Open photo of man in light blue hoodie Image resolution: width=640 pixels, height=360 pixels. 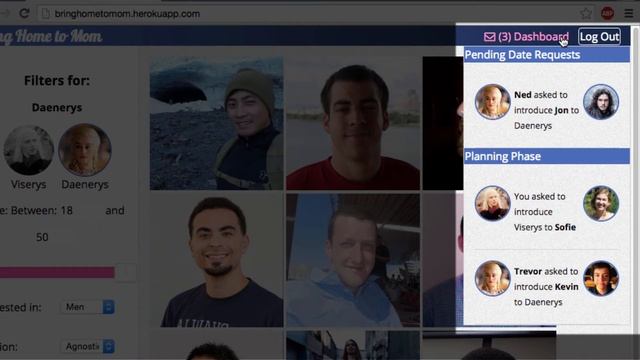pyautogui.click(x=353, y=260)
